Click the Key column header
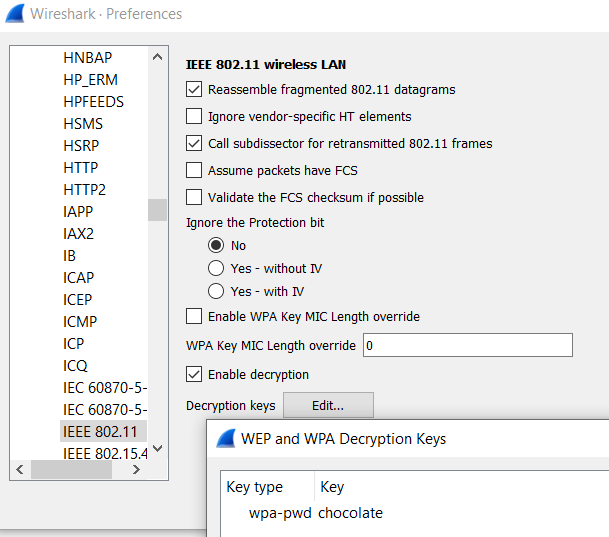This screenshot has height=537, width=609. point(332,487)
